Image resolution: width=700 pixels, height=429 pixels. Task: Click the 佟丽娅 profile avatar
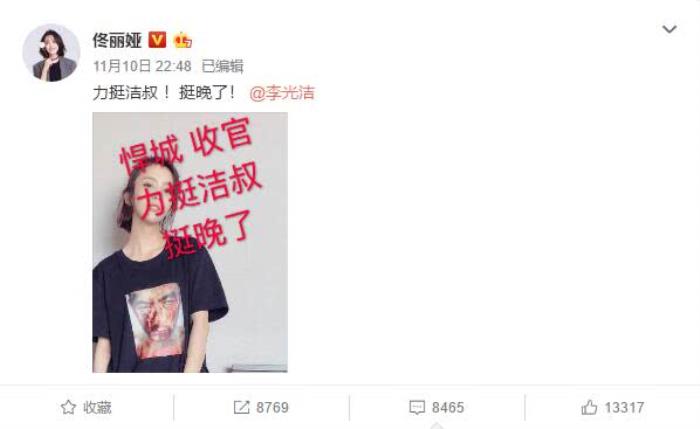point(51,53)
